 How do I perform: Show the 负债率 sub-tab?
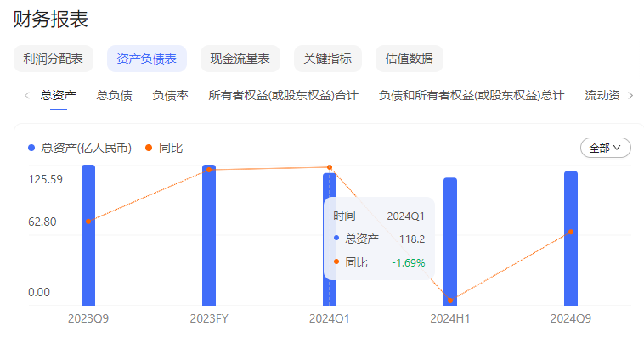170,96
